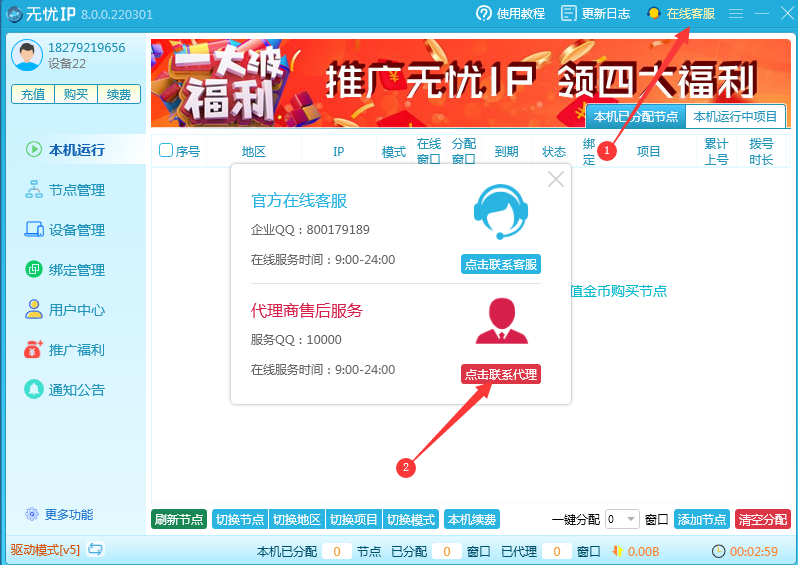
Task: Click the 拨号时长 column header
Action: [x=761, y=151]
